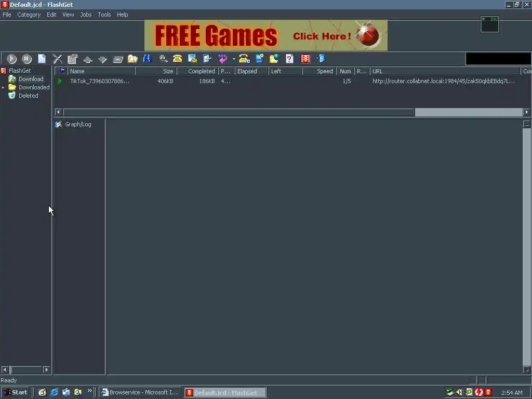This screenshot has height=399, width=532.
Task: Click the 186KB completed cell
Action: 207,81
